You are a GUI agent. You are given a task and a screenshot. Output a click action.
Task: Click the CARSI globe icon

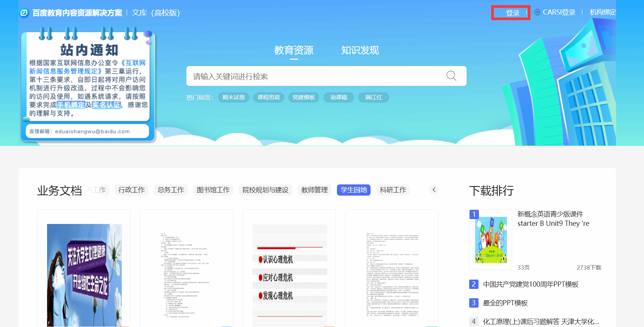coord(537,12)
